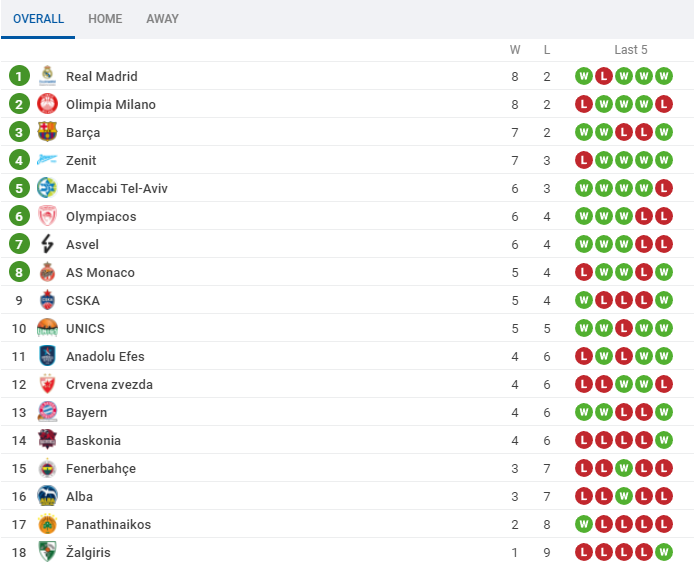Click the Olimpia Milano team crest
The image size is (696, 572).
pos(47,104)
